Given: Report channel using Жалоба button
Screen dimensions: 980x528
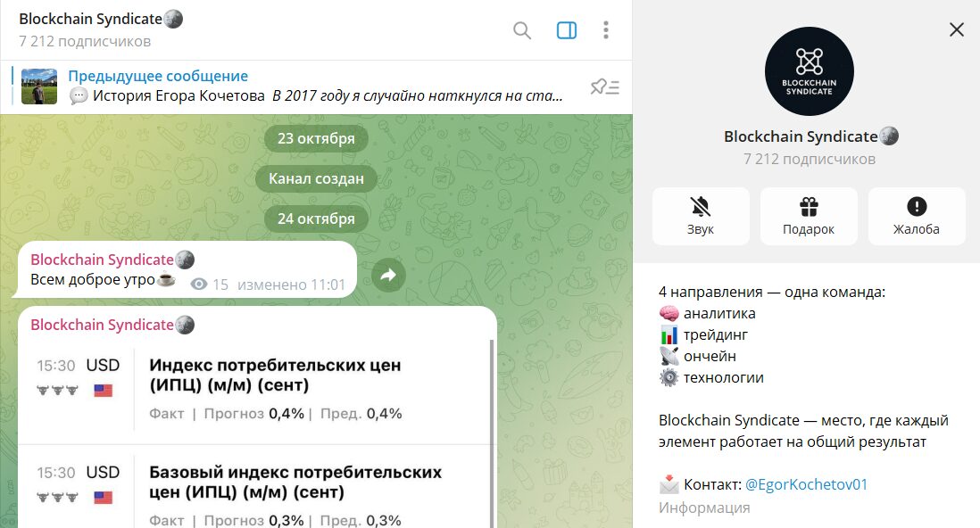Looking at the screenshot, I should tap(917, 216).
